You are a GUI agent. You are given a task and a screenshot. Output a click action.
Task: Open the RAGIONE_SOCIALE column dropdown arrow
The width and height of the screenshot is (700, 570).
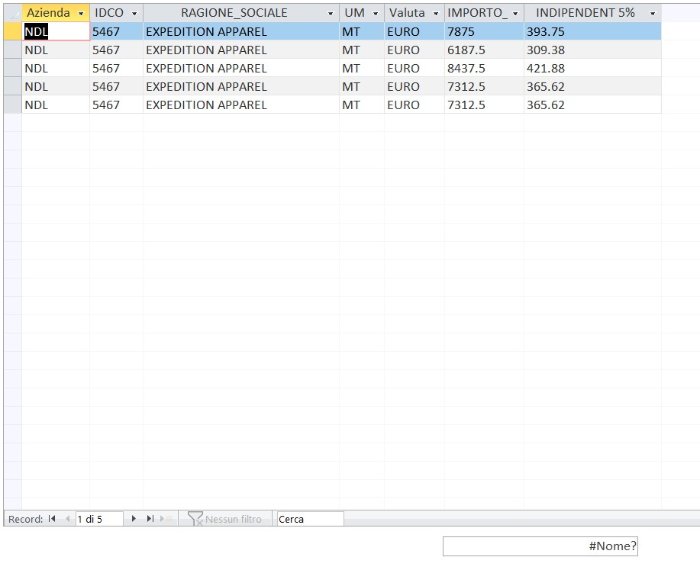point(330,13)
